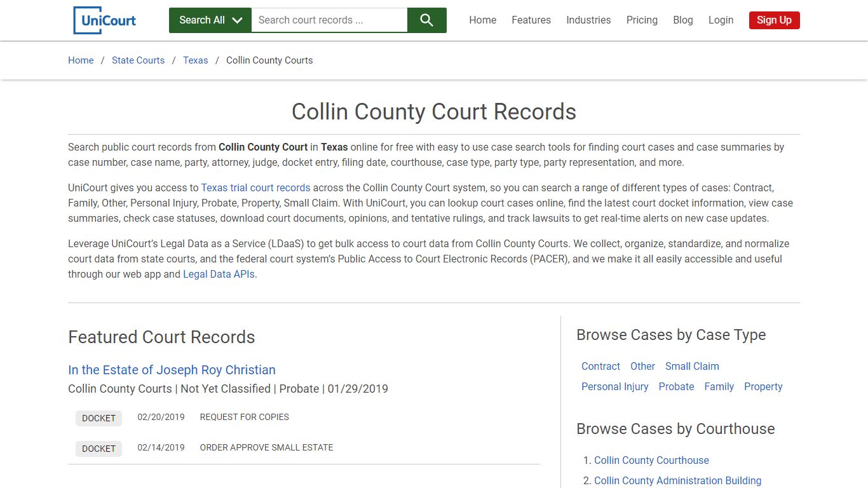
Task: Open Collin County Administration Building link
Action: tap(677, 481)
